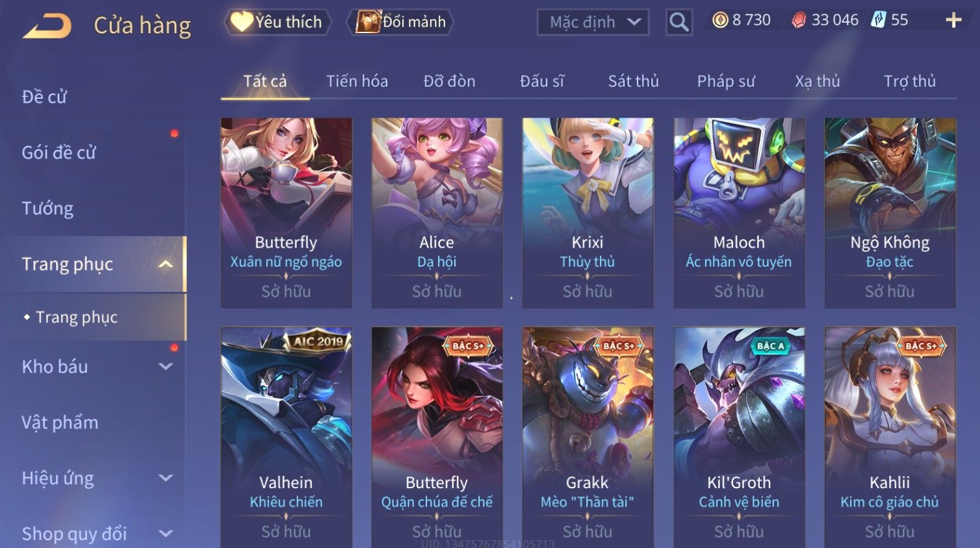Switch to the Pháp sư tab

click(726, 81)
